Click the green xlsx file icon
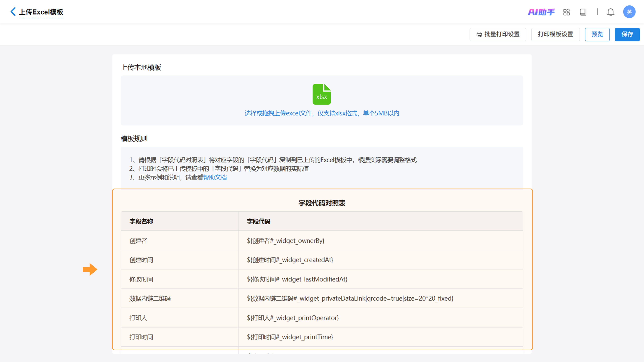644x362 pixels. [321, 94]
